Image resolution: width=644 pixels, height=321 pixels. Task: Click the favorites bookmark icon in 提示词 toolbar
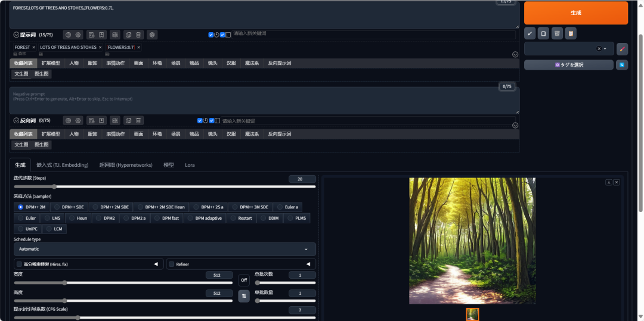coord(102,35)
